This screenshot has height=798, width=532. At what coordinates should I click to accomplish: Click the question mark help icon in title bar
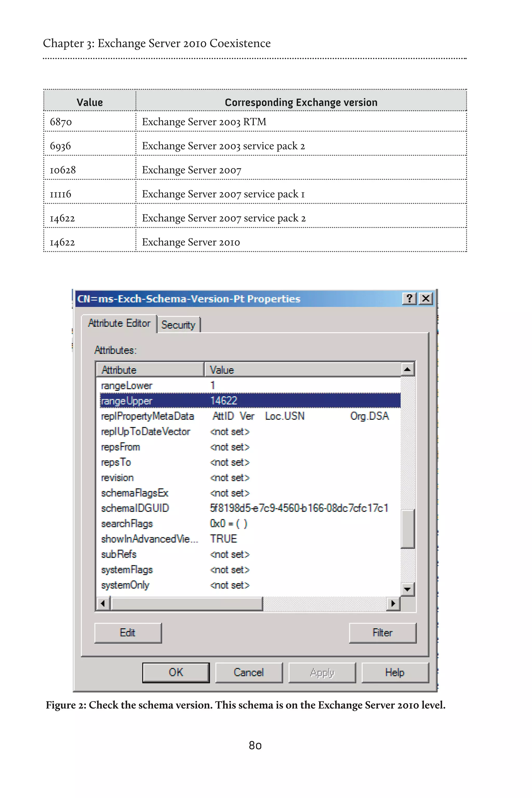tap(409, 298)
